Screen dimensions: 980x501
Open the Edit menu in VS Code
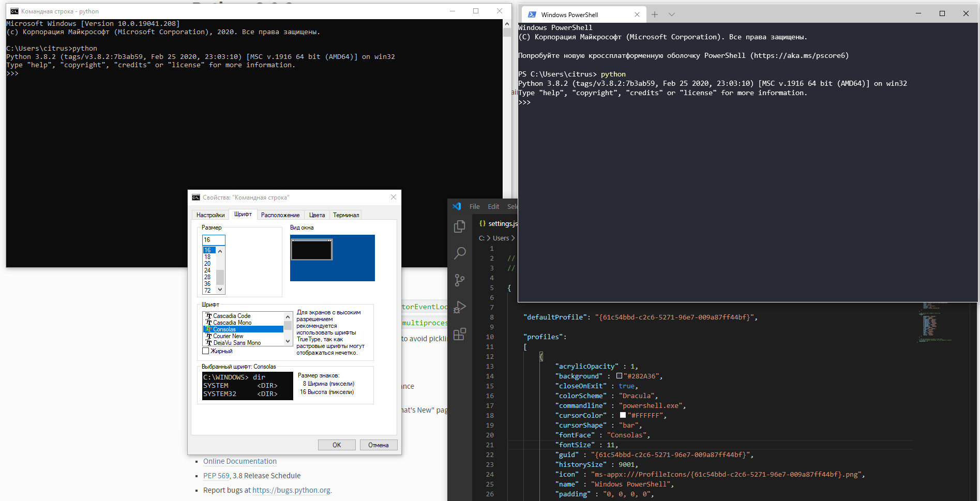click(493, 206)
